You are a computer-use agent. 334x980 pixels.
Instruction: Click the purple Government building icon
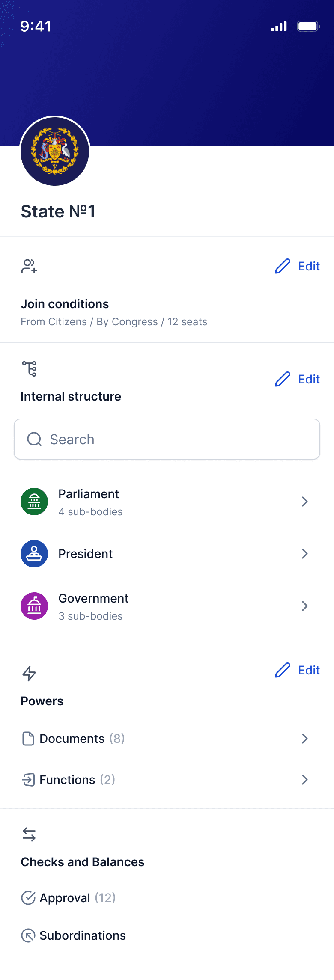point(34,606)
